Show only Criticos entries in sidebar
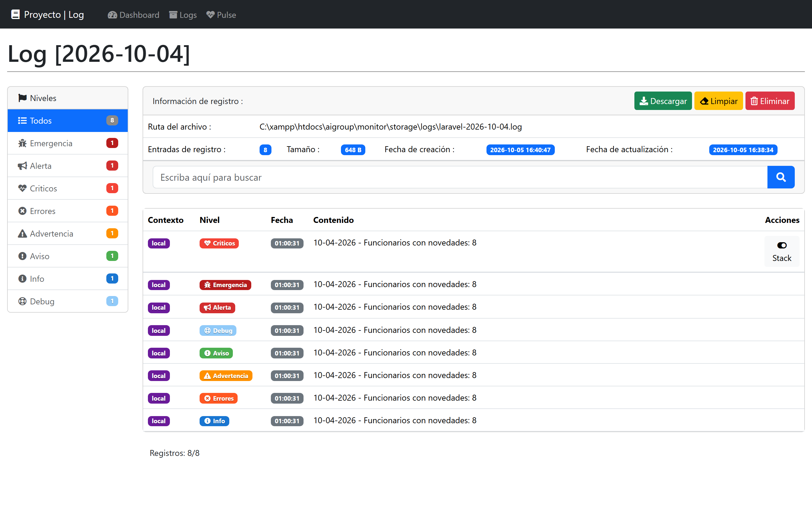812x510 pixels. click(x=68, y=188)
